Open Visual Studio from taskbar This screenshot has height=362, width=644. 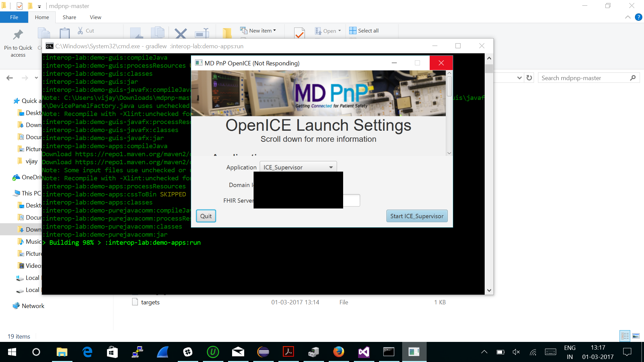click(364, 352)
